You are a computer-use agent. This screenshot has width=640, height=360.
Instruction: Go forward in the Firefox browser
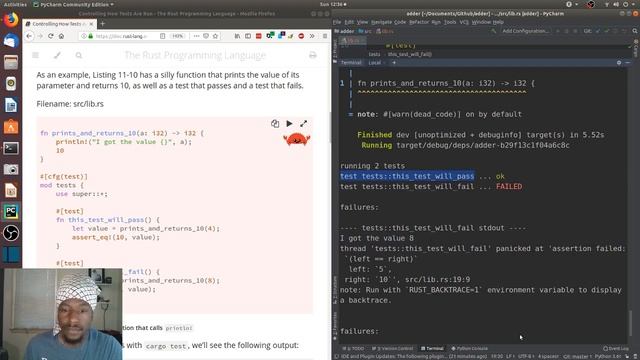tap(40, 36)
